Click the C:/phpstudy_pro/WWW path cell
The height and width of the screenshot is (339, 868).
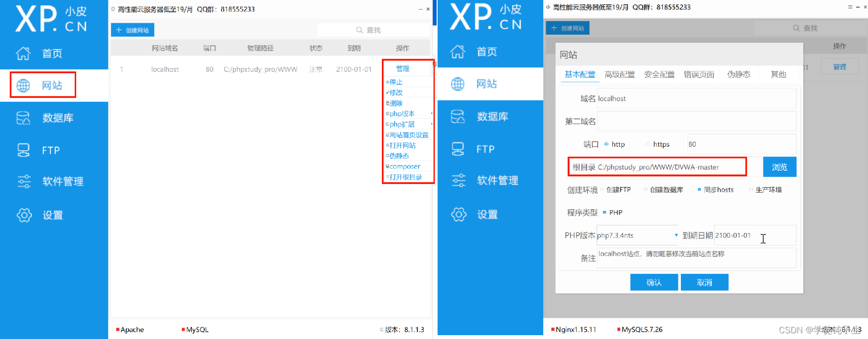(x=260, y=69)
